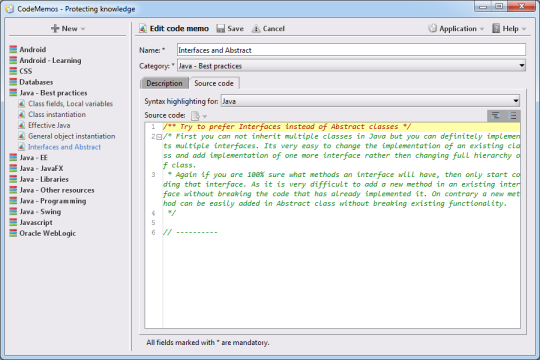Click the Java - Other resources books icon
The height and width of the screenshot is (360, 540).
(13, 190)
